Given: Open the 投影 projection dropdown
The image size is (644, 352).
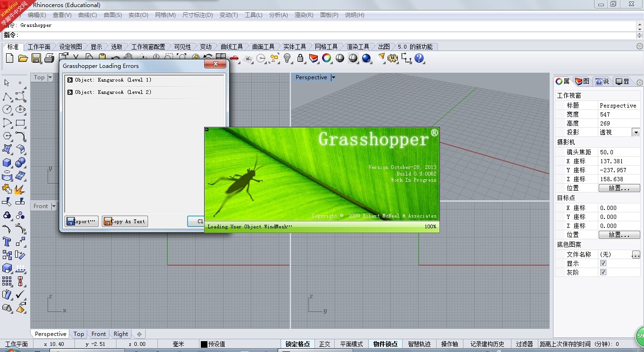Looking at the screenshot, I should click(636, 133).
